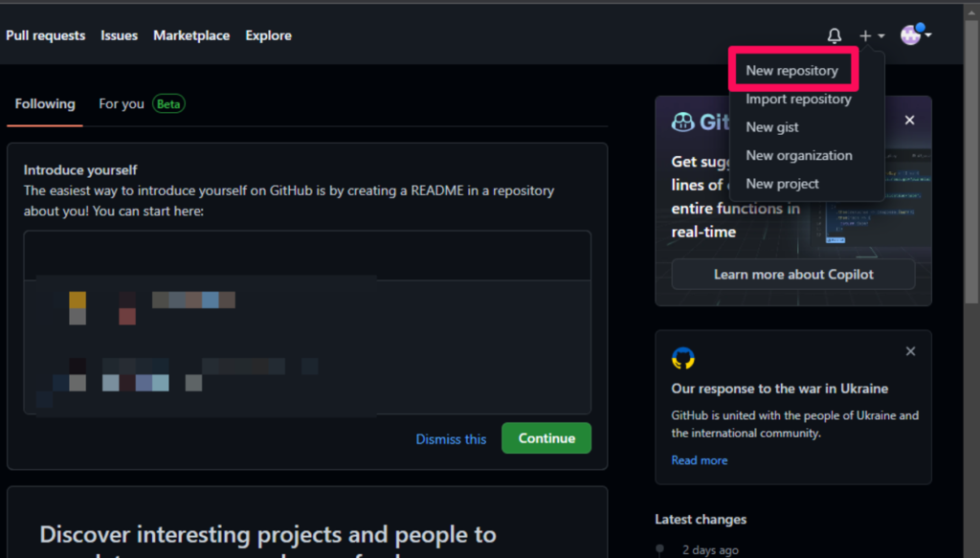Open Pull requests in top navigation
This screenshot has width=980, height=558.
click(46, 35)
